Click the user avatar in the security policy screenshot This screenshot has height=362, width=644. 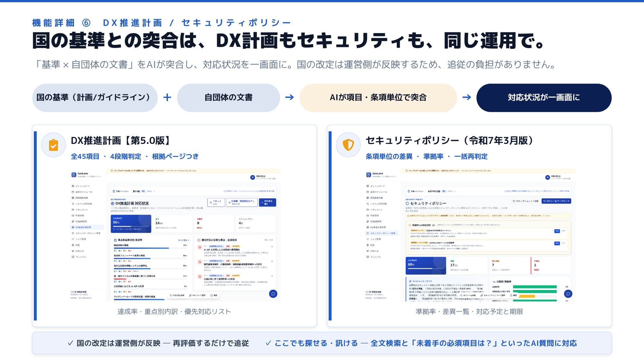coord(547,177)
